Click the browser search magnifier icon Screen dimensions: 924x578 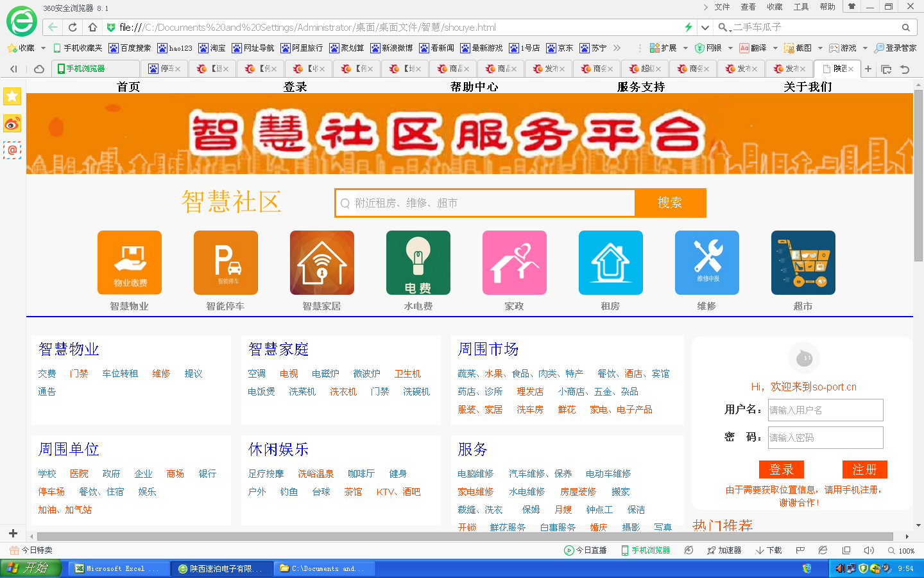click(x=906, y=28)
